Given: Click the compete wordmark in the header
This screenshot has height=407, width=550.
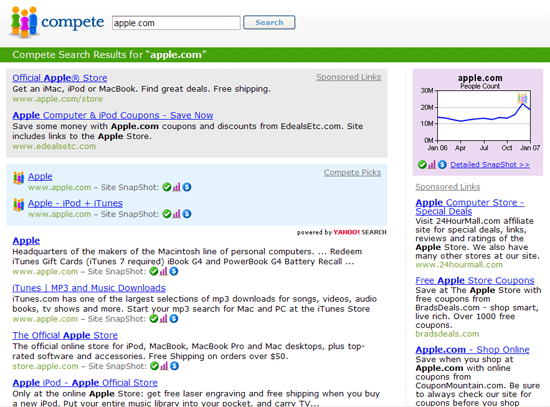Looking at the screenshot, I should [73, 22].
